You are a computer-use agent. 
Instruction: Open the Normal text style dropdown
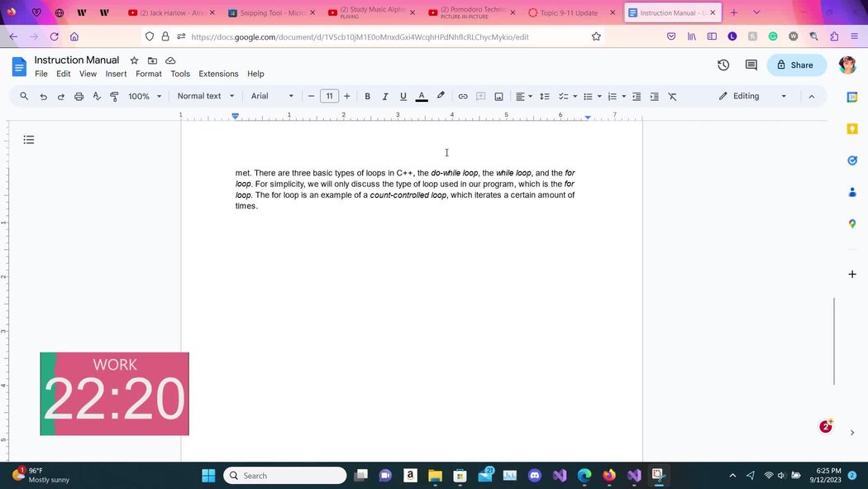[x=206, y=96]
